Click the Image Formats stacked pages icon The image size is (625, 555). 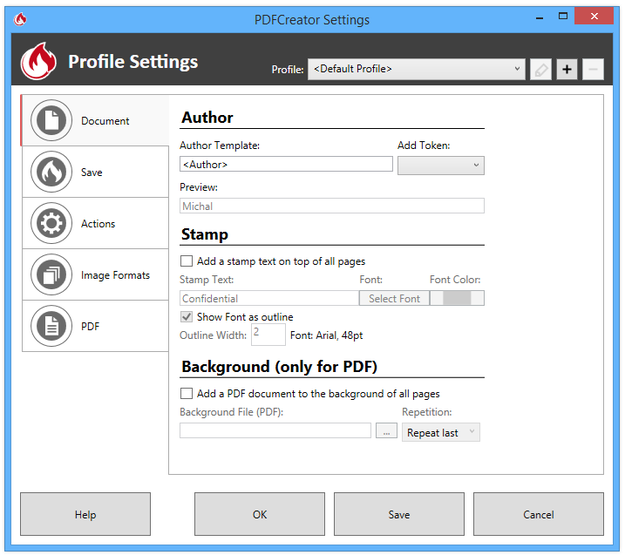(x=51, y=275)
